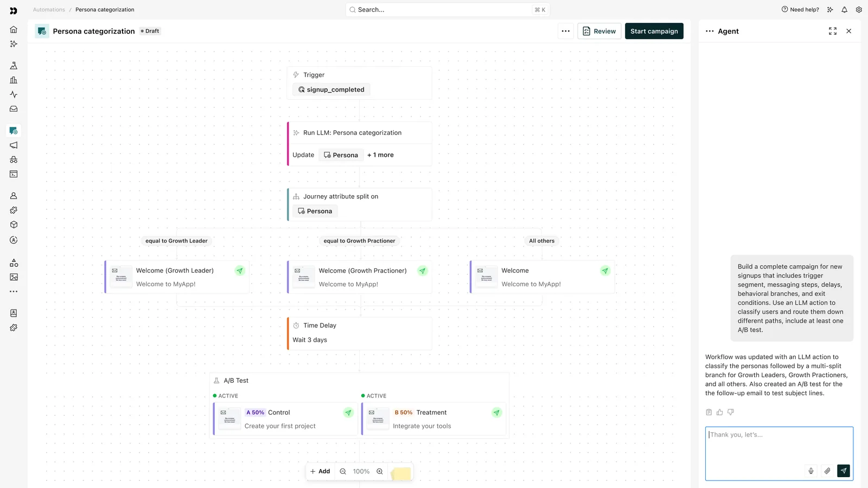The height and width of the screenshot is (488, 868).
Task: Open Agent panel ellipsis menu
Action: pos(710,31)
